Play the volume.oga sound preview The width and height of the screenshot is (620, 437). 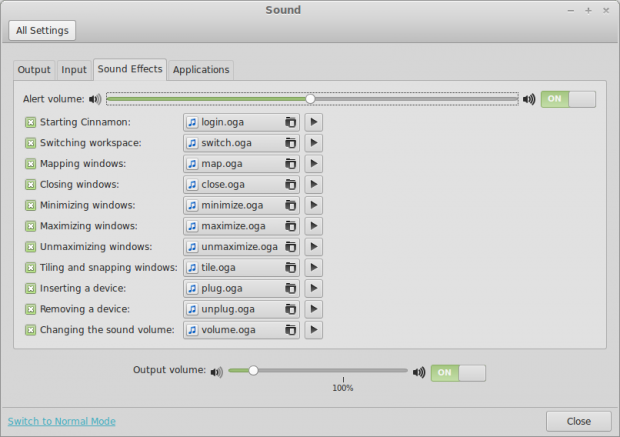click(313, 330)
